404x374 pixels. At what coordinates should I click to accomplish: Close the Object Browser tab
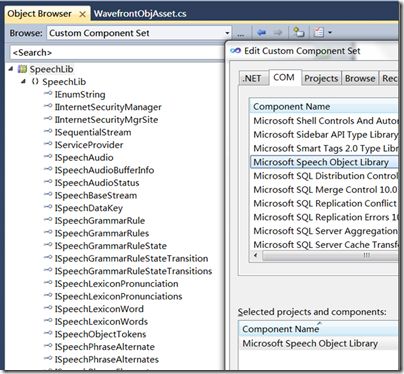point(82,14)
